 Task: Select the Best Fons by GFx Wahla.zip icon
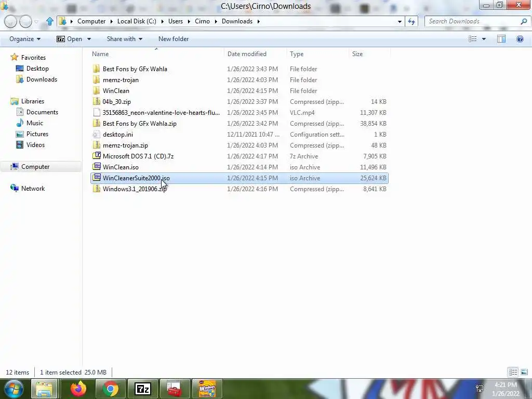click(x=96, y=124)
